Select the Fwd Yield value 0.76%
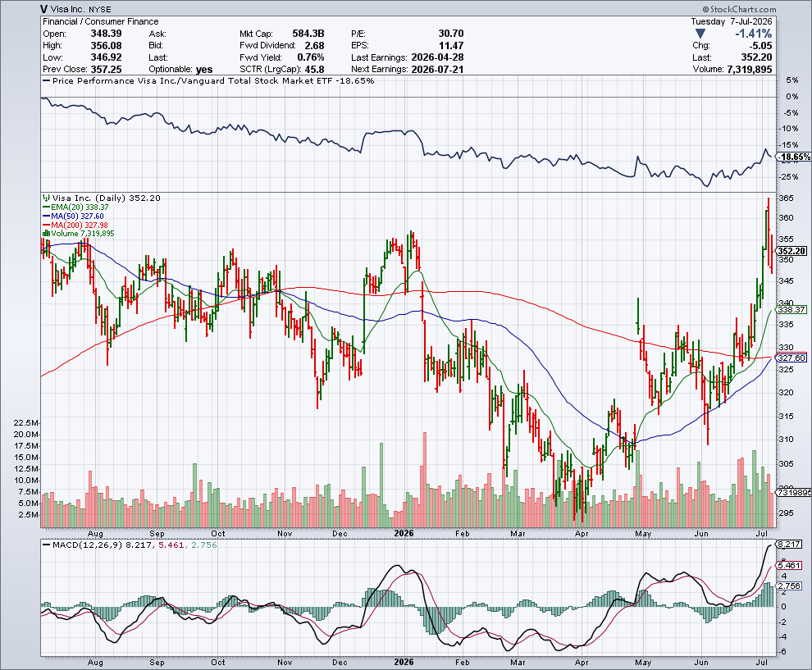This screenshot has width=812, height=670. click(310, 57)
